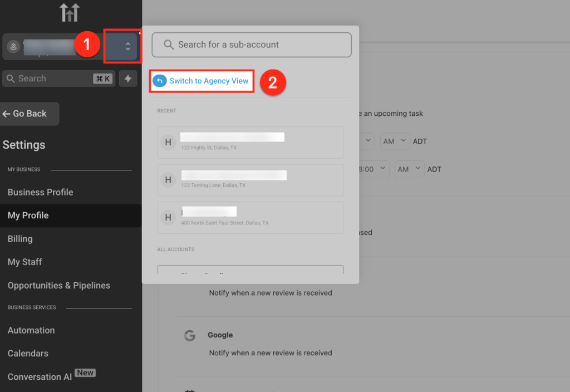The image size is (570, 392).
Task: Click the H avatar of the Highly St sub-account
Action: 168,142
